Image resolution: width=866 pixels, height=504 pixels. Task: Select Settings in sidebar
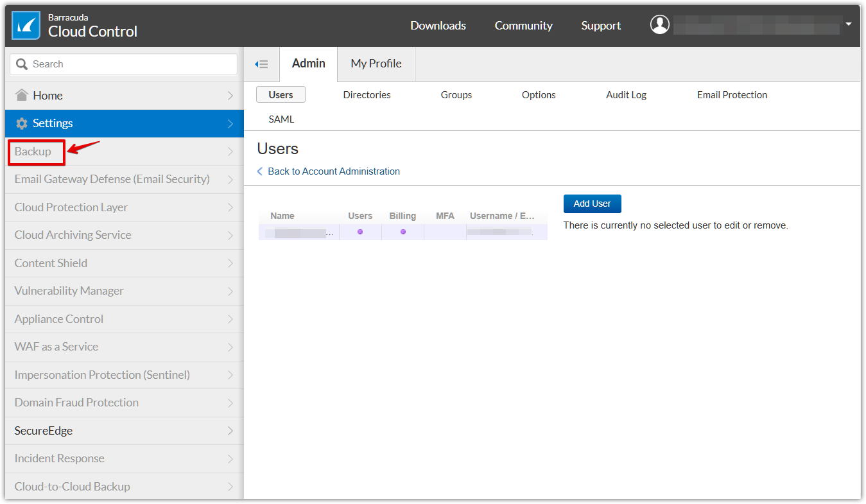(x=125, y=123)
